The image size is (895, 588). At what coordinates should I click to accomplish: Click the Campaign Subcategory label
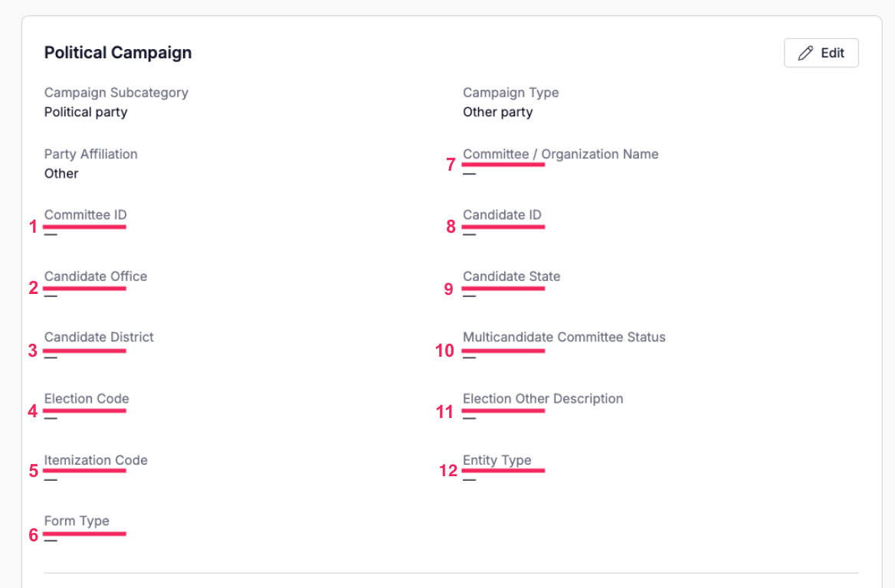(116, 93)
